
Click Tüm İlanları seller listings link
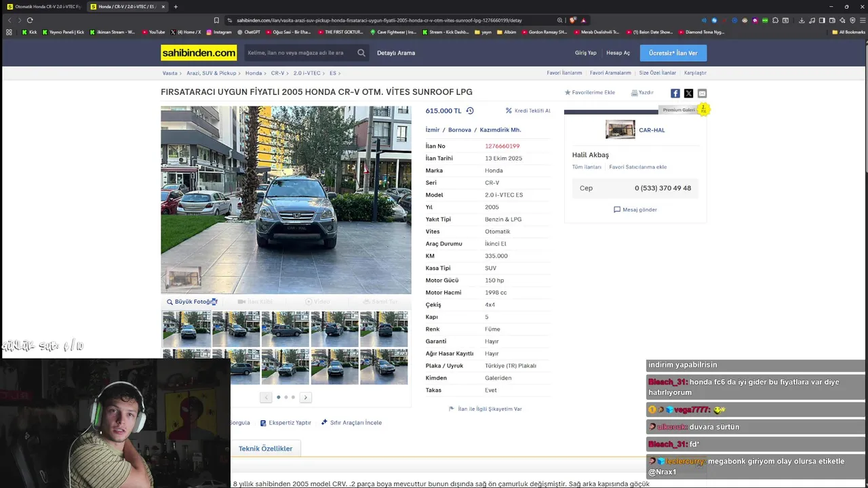[x=587, y=167]
